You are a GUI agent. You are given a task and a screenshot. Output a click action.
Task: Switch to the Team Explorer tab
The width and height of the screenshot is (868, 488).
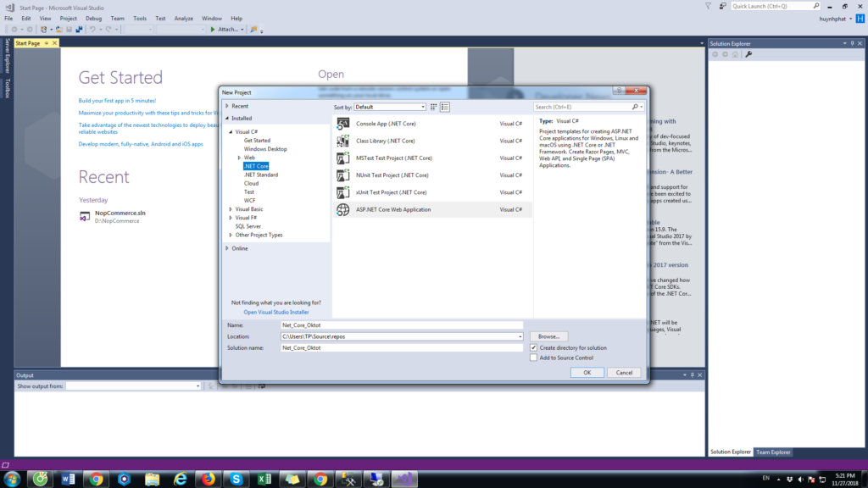(772, 452)
